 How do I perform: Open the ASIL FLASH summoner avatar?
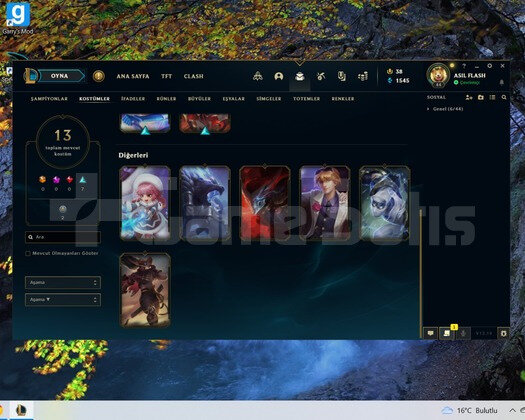(x=438, y=75)
